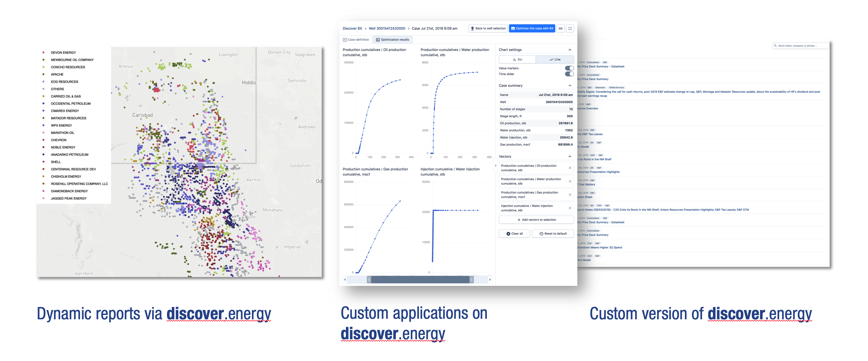Open the Optimization results tab

392,40
